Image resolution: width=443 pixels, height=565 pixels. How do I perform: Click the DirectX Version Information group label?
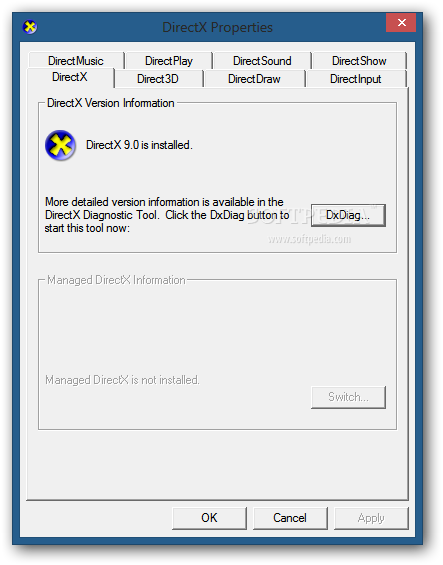pos(111,103)
